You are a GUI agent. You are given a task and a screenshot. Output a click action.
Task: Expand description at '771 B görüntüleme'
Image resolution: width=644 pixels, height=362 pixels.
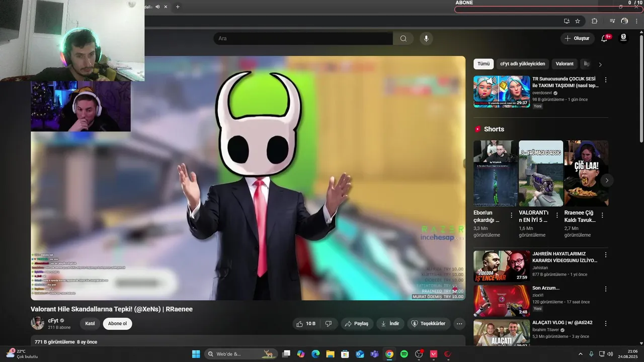click(x=248, y=341)
